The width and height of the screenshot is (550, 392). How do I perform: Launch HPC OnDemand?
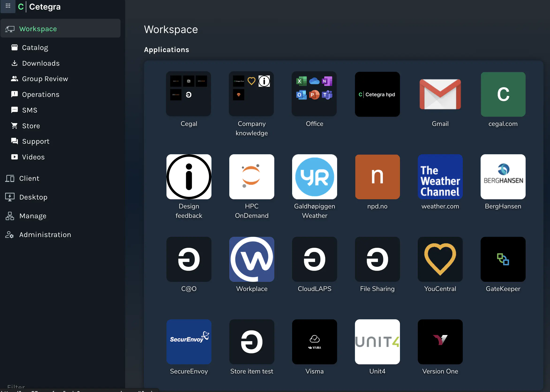coord(252,177)
